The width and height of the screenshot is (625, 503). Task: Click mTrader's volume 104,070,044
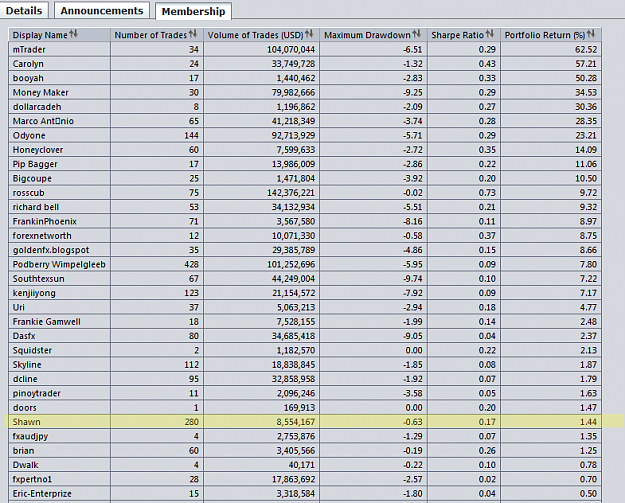(x=291, y=49)
